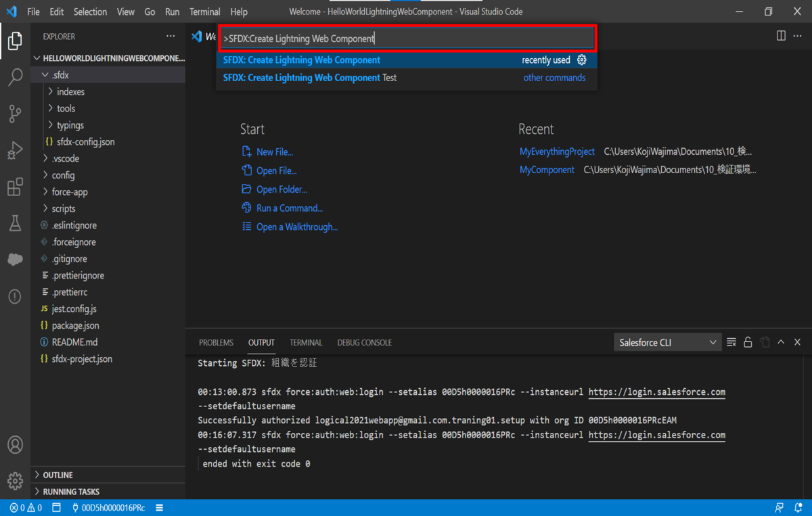This screenshot has height=516, width=812.
Task: Open the feedback icon in the status bar
Action: tap(780, 508)
